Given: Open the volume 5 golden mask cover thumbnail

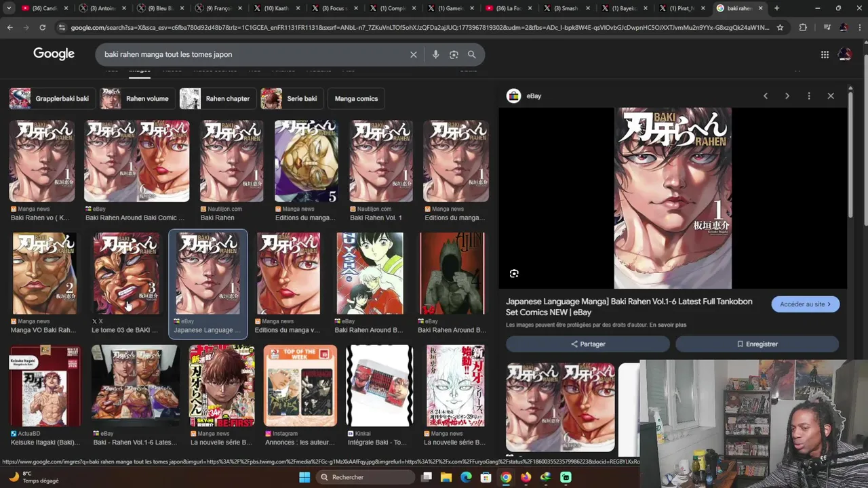Looking at the screenshot, I should (x=306, y=161).
